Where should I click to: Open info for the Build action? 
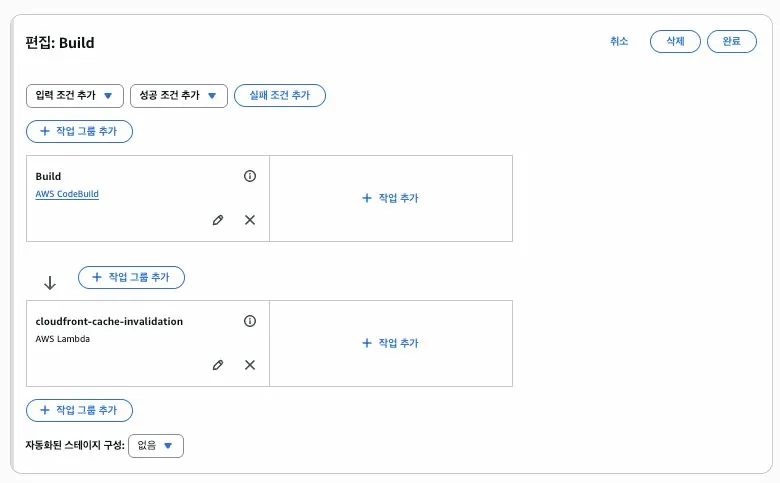[250, 176]
